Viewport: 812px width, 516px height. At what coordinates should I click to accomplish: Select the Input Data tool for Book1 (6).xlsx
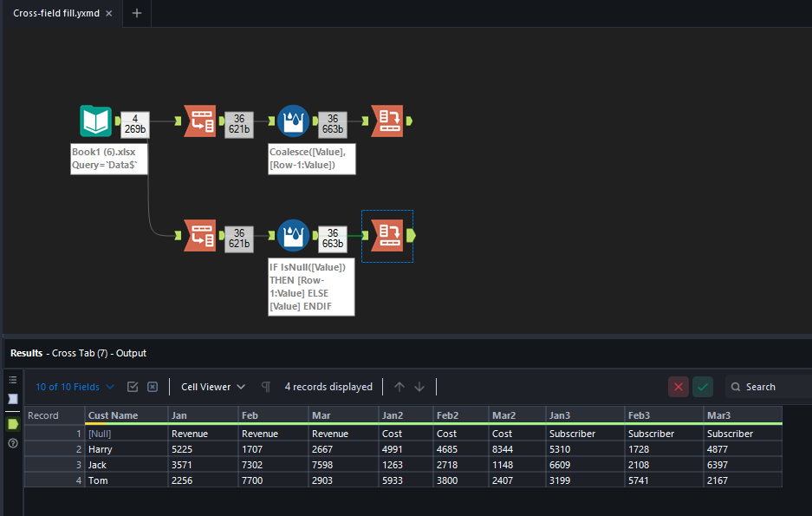[96, 121]
